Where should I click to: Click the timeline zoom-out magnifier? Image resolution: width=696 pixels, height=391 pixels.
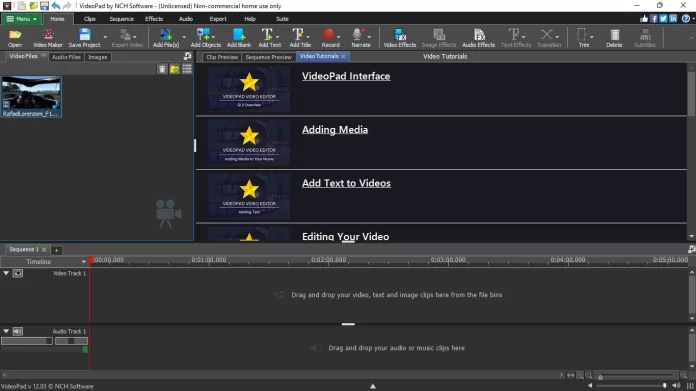coord(589,375)
